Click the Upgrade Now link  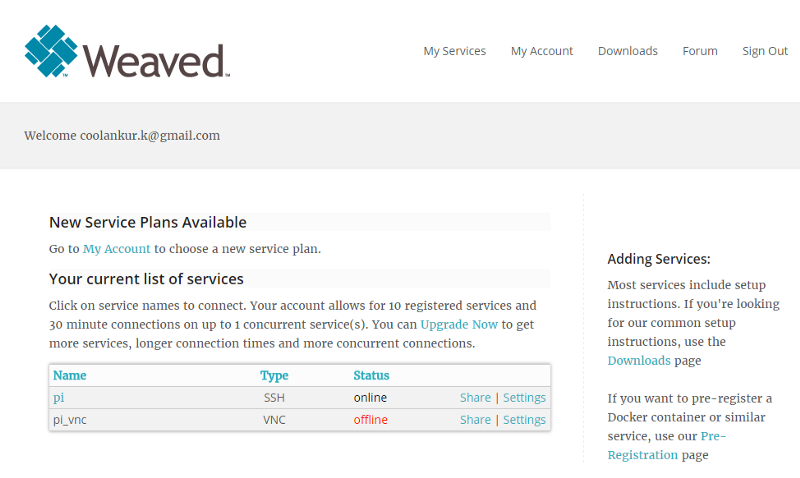coord(459,324)
